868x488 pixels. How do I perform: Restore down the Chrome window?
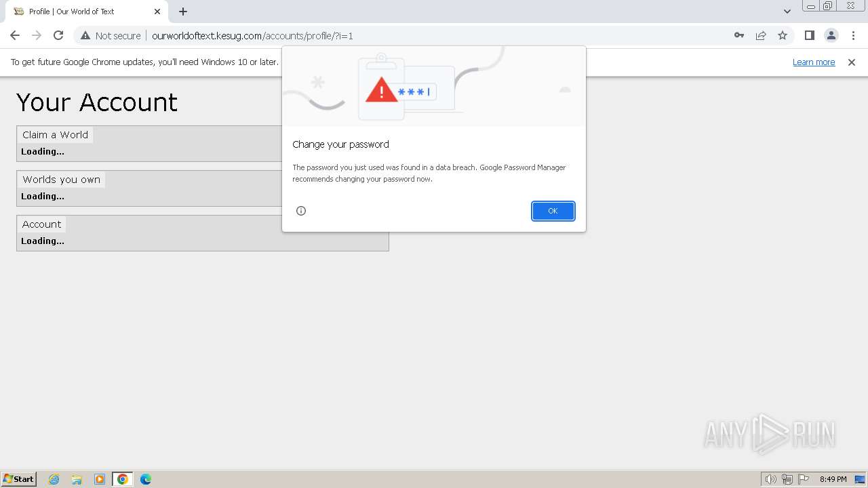[x=828, y=6]
